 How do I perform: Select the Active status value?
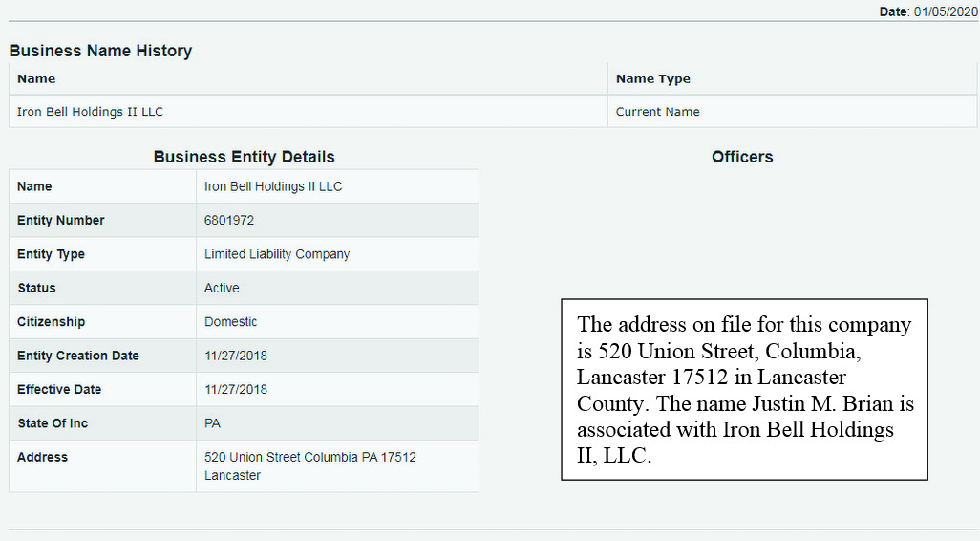pyautogui.click(x=222, y=288)
